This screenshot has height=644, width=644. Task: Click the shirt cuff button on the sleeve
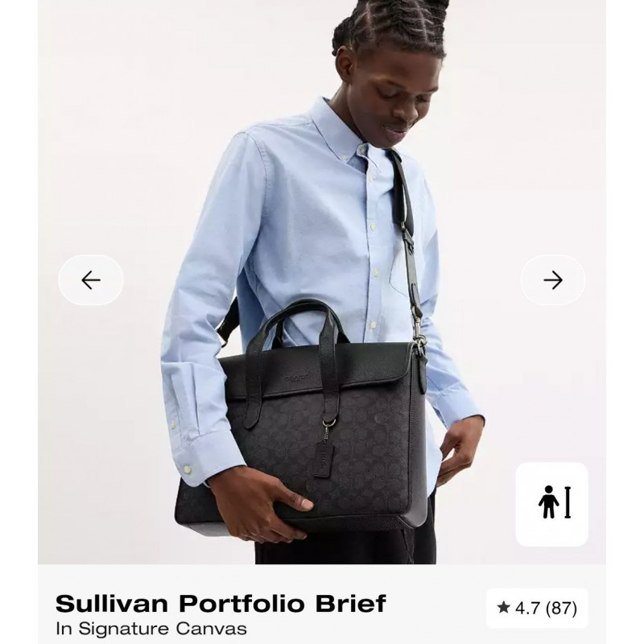coord(188,469)
